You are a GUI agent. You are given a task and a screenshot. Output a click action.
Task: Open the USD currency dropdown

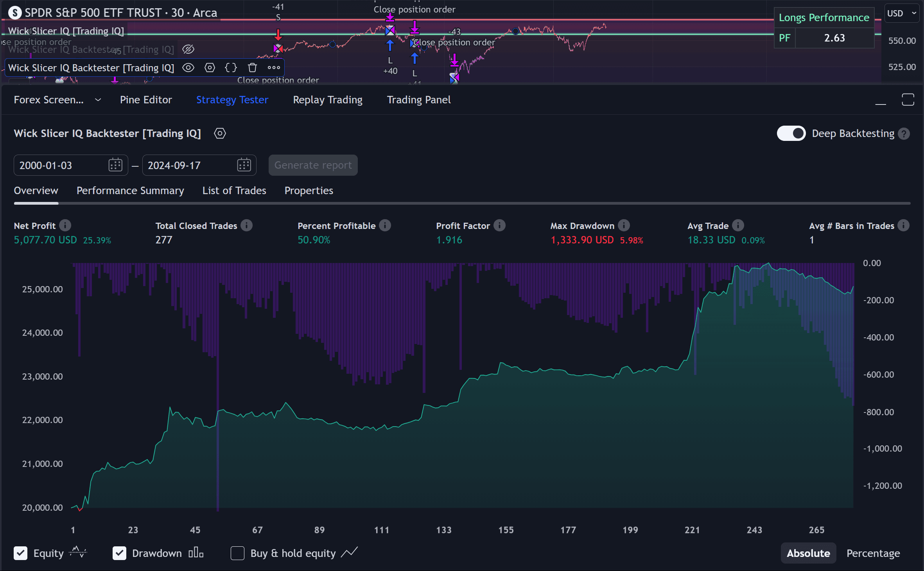(902, 13)
